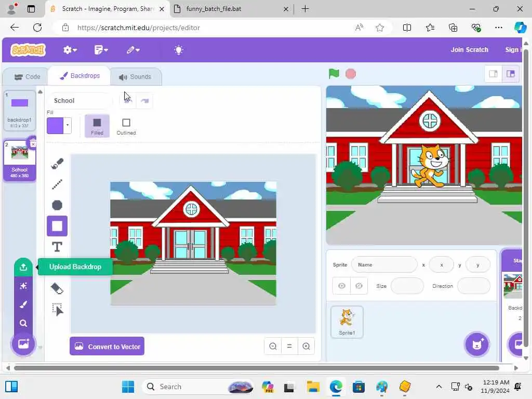Zoom out the paint canvas
This screenshot has width=532, height=399.
point(273,346)
